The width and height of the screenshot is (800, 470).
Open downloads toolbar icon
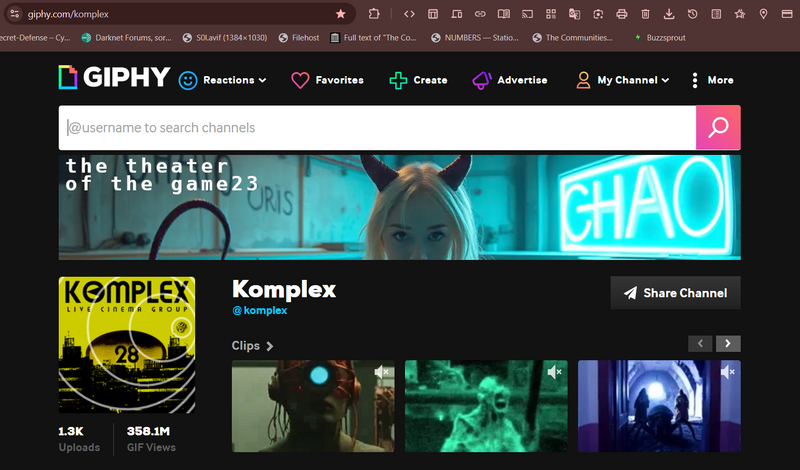(x=669, y=14)
